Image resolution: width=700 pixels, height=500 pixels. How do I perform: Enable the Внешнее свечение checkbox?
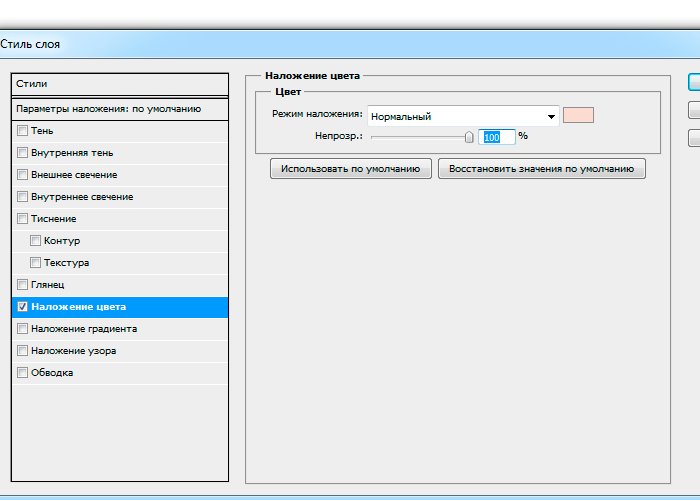point(22,175)
